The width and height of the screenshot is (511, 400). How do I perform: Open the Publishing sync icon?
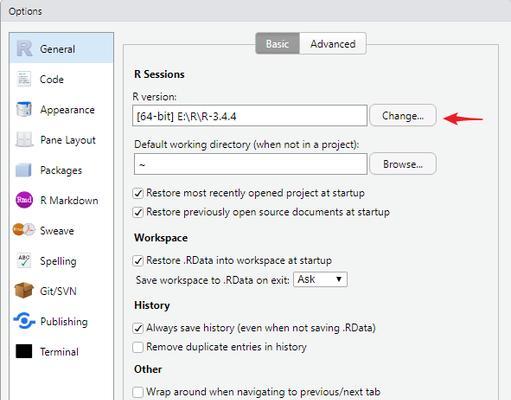(x=24, y=321)
